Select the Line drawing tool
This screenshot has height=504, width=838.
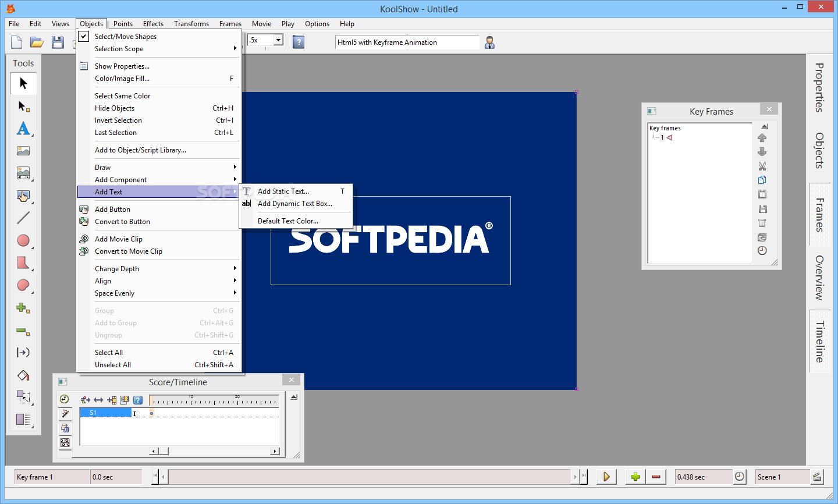23,218
